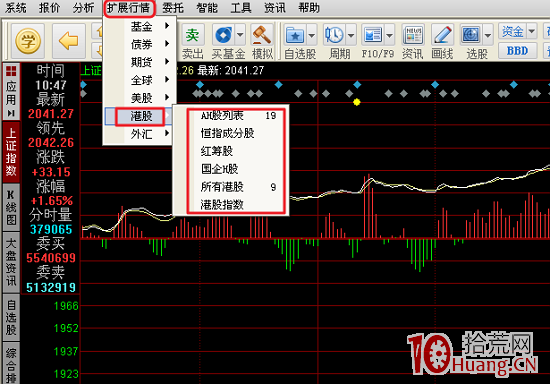Click the axis price label 1937

point(66,351)
